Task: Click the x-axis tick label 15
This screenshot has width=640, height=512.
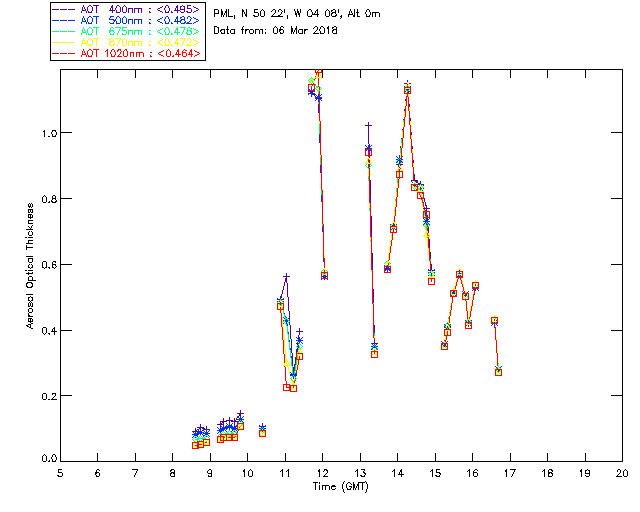Action: 435,473
